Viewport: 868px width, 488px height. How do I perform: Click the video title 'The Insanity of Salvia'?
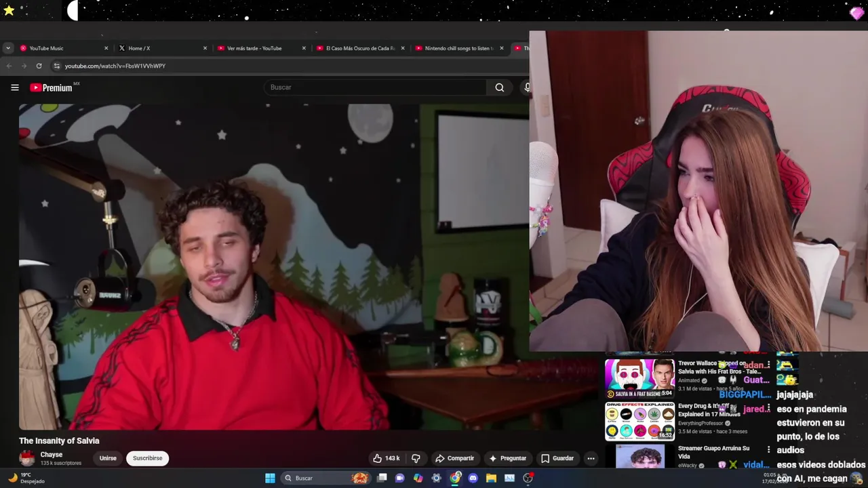[59, 441]
